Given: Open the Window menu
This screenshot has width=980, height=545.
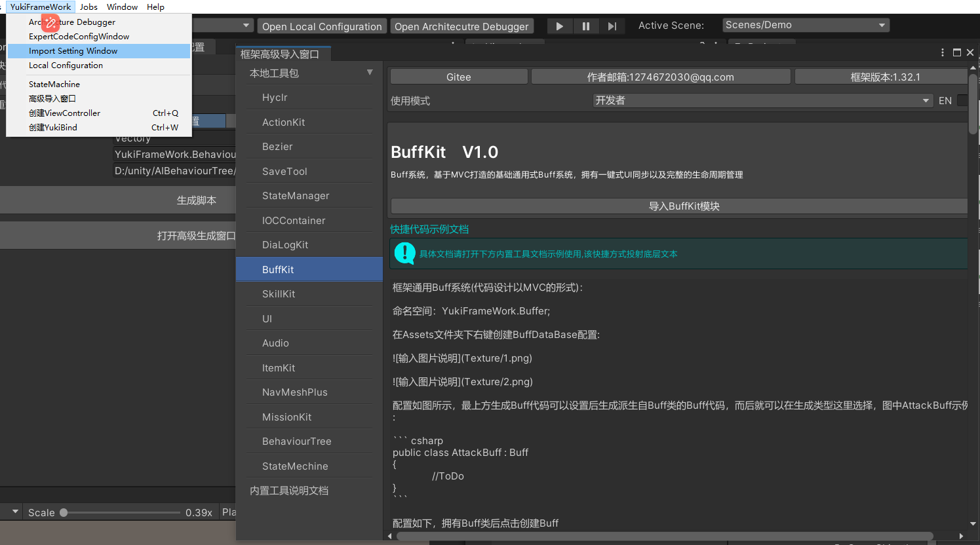Looking at the screenshot, I should click(x=122, y=7).
